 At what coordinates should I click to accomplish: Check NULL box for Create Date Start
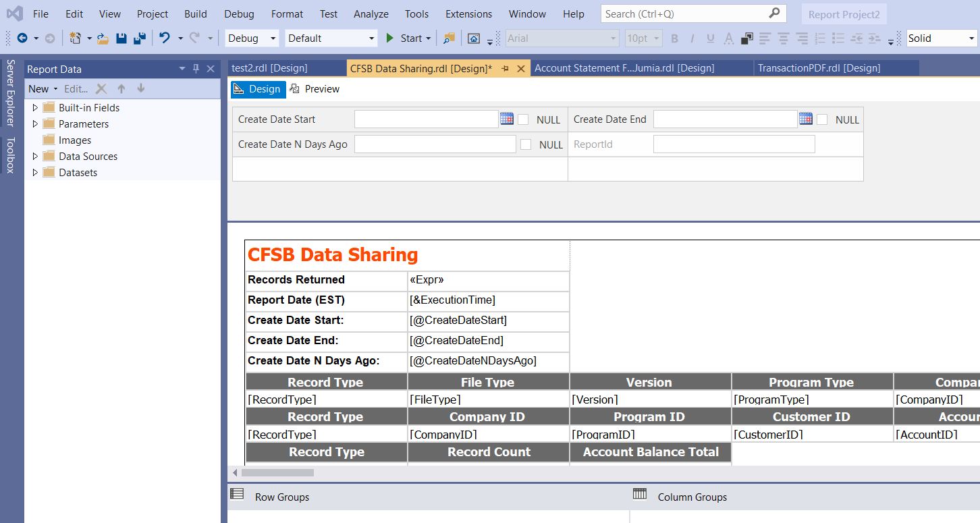pyautogui.click(x=523, y=119)
